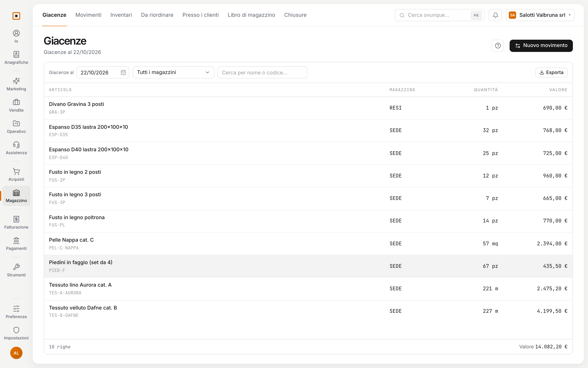The image size is (588, 368).
Task: Click the orange app logo
Action: tap(16, 16)
